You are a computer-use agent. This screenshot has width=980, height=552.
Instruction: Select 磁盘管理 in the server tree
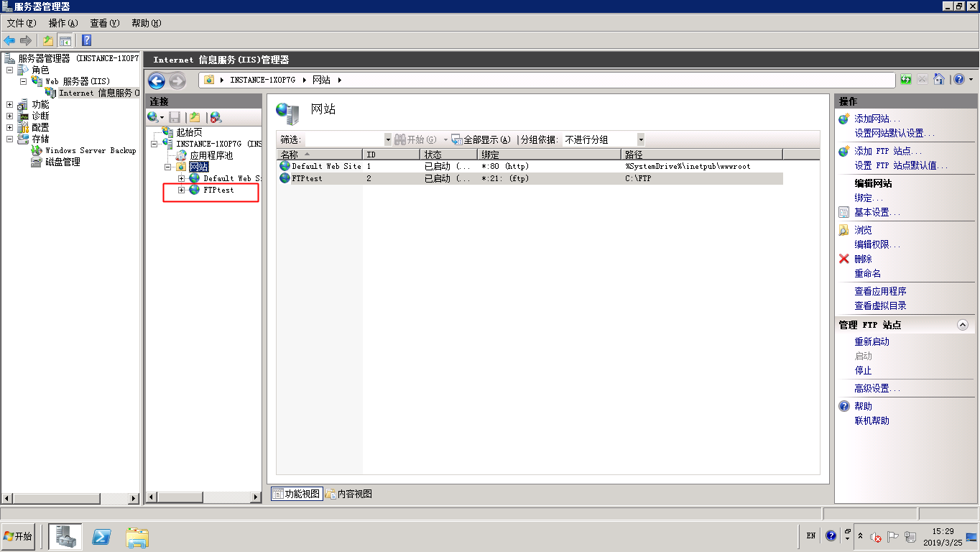63,162
